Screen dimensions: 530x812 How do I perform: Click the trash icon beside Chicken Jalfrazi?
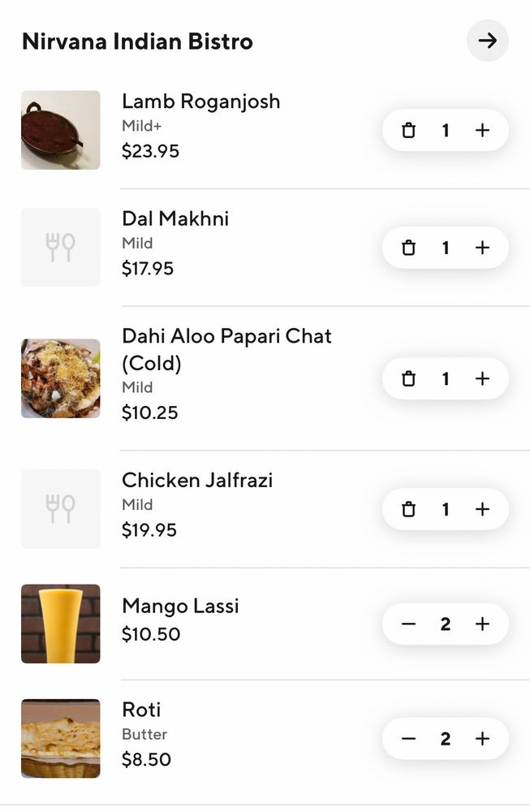(408, 509)
